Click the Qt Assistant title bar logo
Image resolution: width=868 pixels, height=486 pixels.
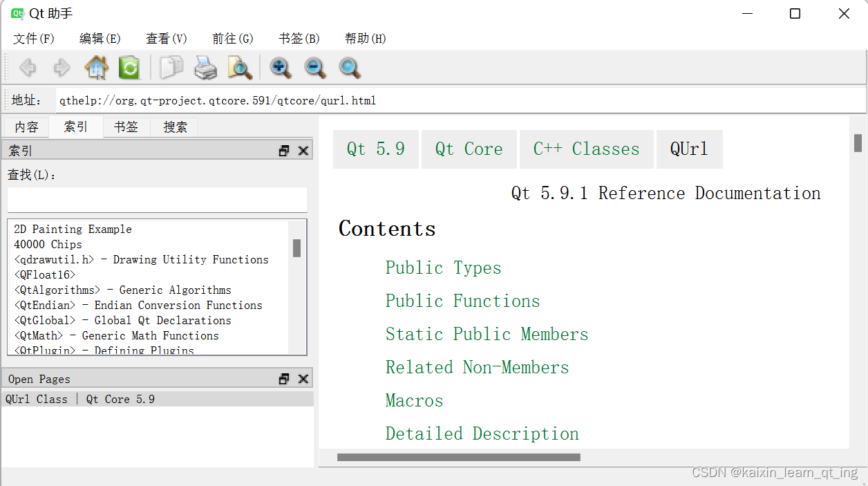coord(17,13)
